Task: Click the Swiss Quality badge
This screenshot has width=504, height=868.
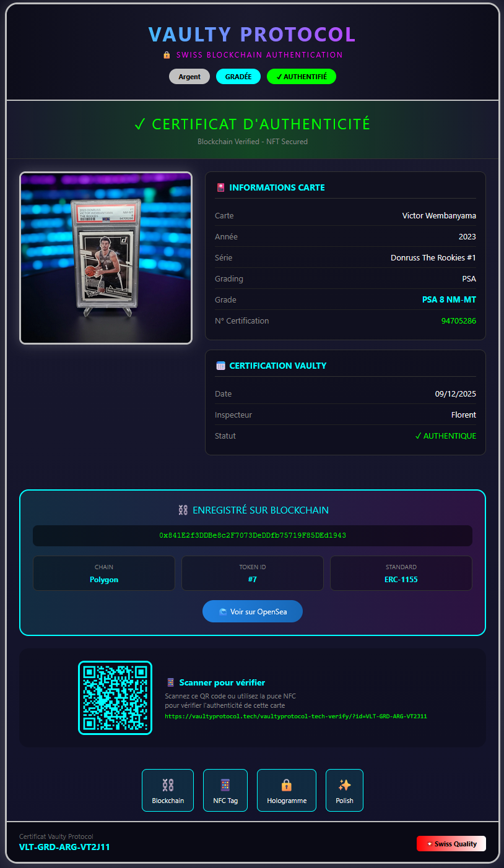Action: pyautogui.click(x=451, y=844)
